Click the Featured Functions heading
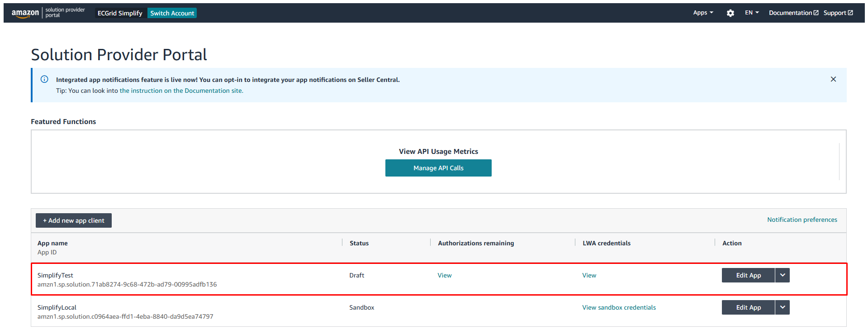 [63, 121]
